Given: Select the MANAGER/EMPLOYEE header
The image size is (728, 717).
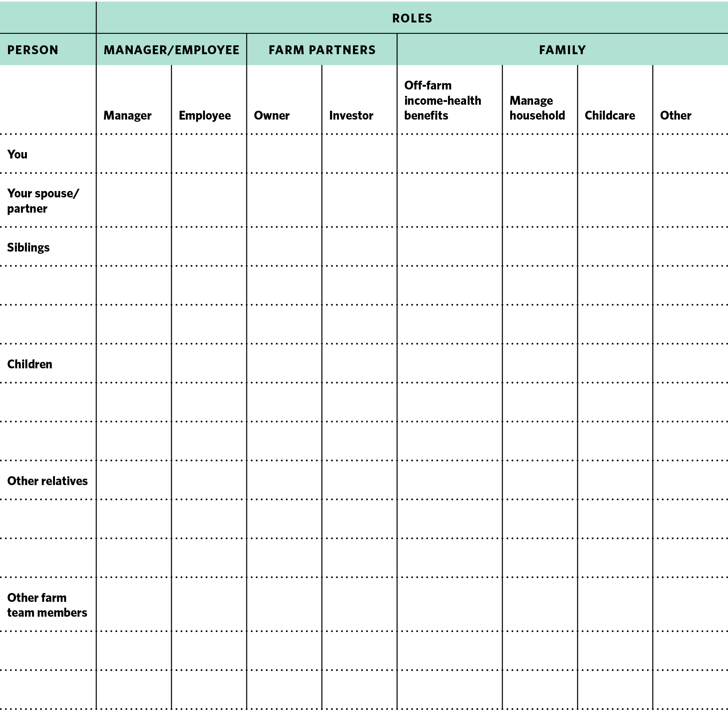Looking at the screenshot, I should 171,50.
